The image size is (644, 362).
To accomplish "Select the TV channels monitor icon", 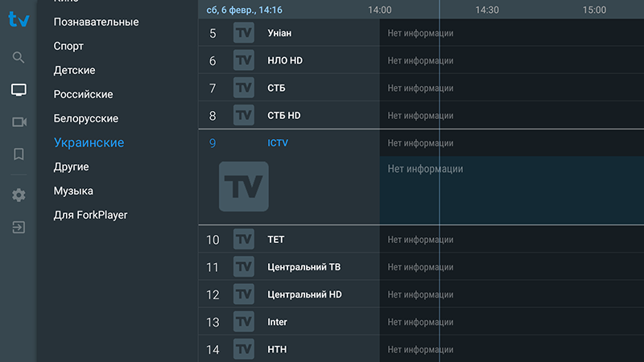I will tap(19, 89).
